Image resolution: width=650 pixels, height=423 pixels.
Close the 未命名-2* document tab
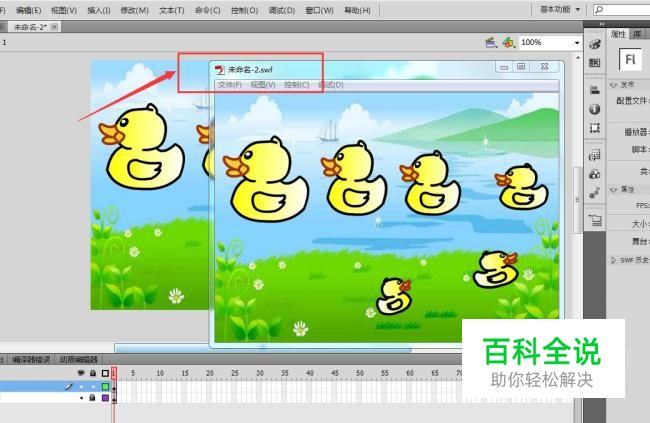54,27
